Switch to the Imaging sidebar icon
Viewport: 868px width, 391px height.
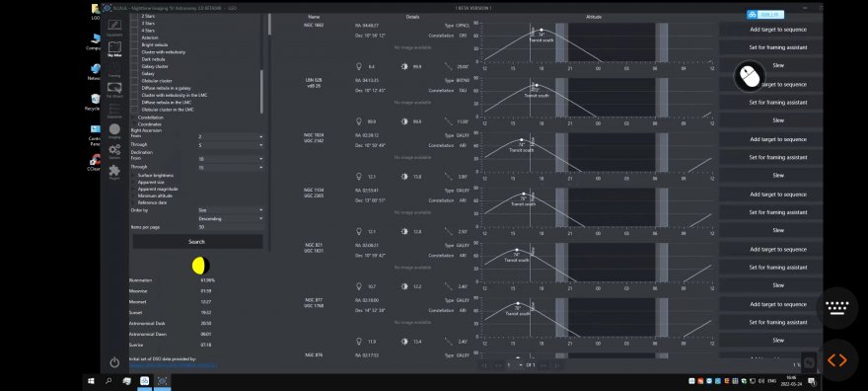click(114, 130)
